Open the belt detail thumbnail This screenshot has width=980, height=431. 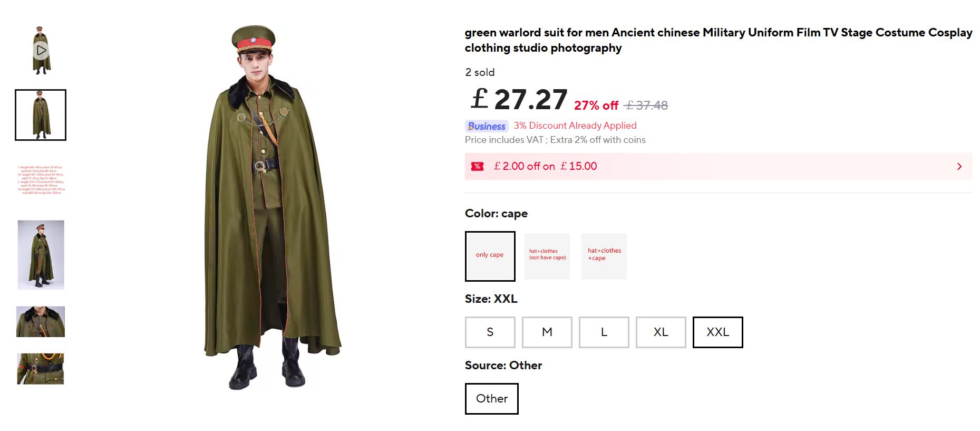coord(41,369)
